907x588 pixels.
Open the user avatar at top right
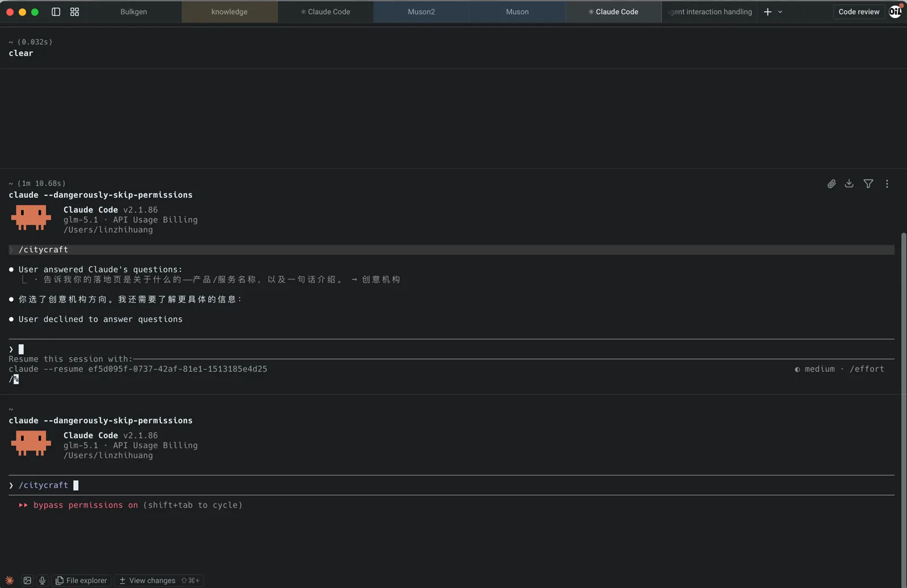[895, 11]
